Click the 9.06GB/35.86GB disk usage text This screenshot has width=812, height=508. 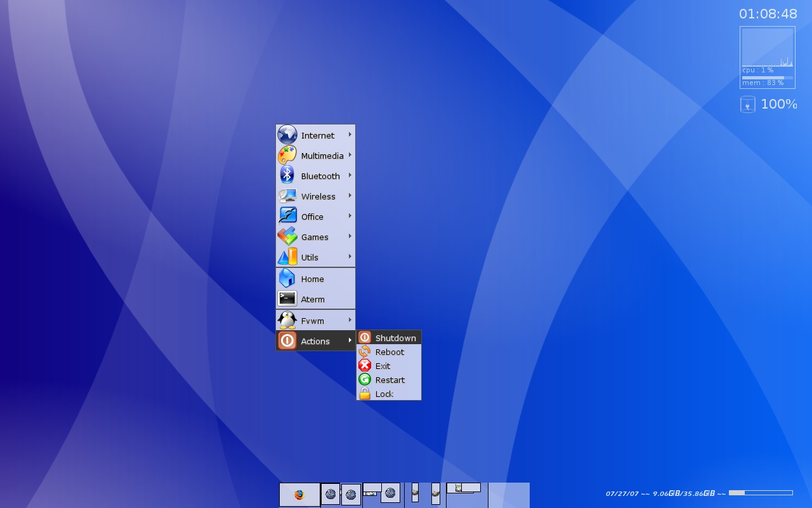(x=684, y=493)
